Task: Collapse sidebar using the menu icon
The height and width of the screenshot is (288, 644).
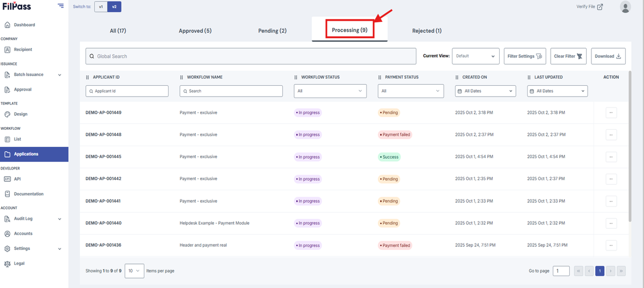Action: pos(60,6)
